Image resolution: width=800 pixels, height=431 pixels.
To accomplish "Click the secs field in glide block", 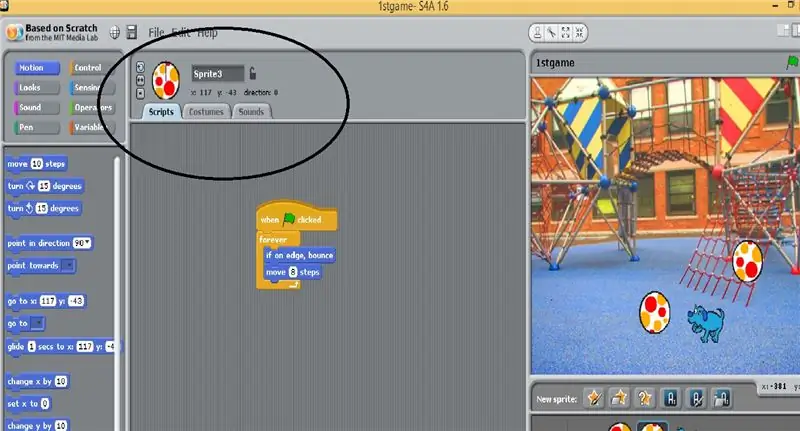I will tap(32, 347).
